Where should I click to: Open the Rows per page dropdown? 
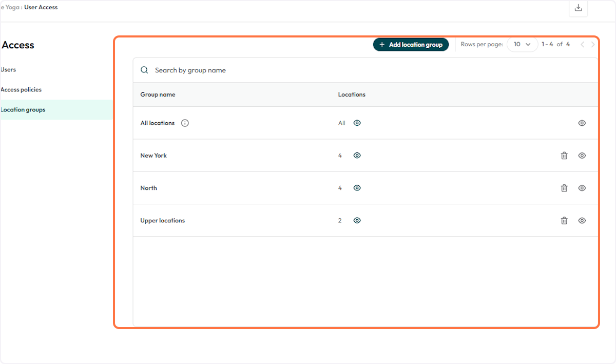coord(522,45)
